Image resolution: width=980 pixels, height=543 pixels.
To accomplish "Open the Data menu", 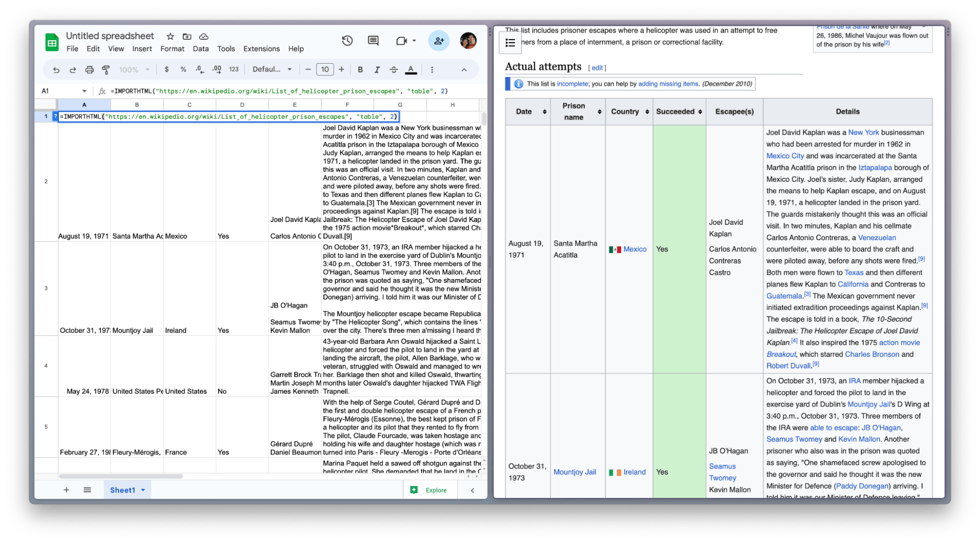I will [201, 49].
